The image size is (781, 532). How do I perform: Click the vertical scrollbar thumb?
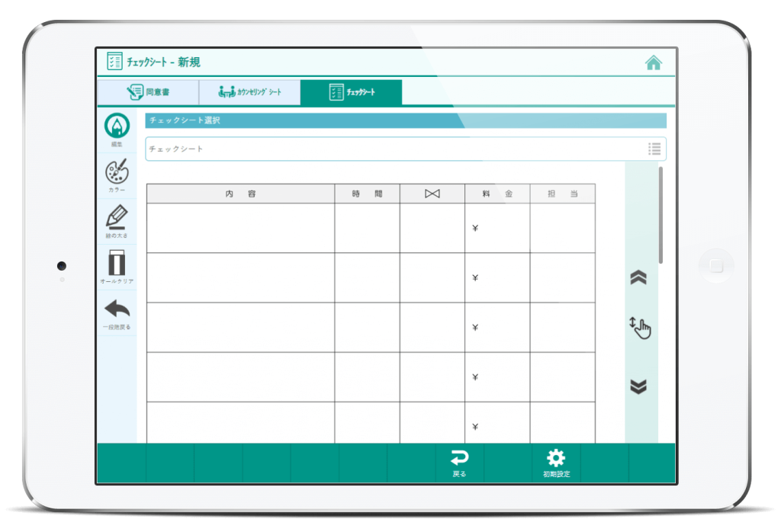[x=661, y=215]
